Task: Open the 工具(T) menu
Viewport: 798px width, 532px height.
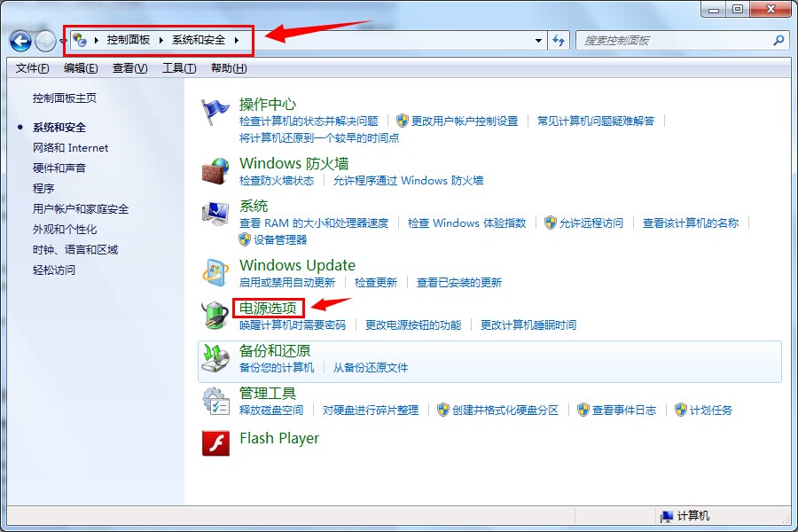Action: [178, 68]
